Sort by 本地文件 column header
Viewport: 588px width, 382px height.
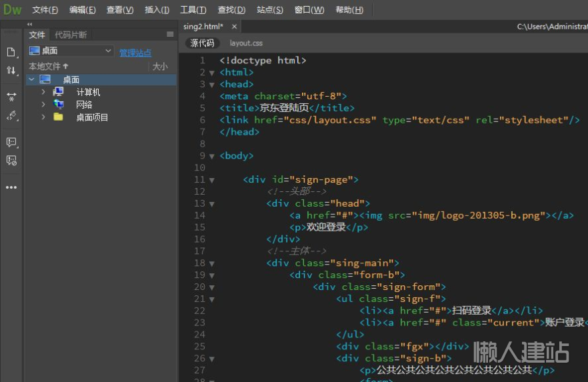tap(49, 67)
